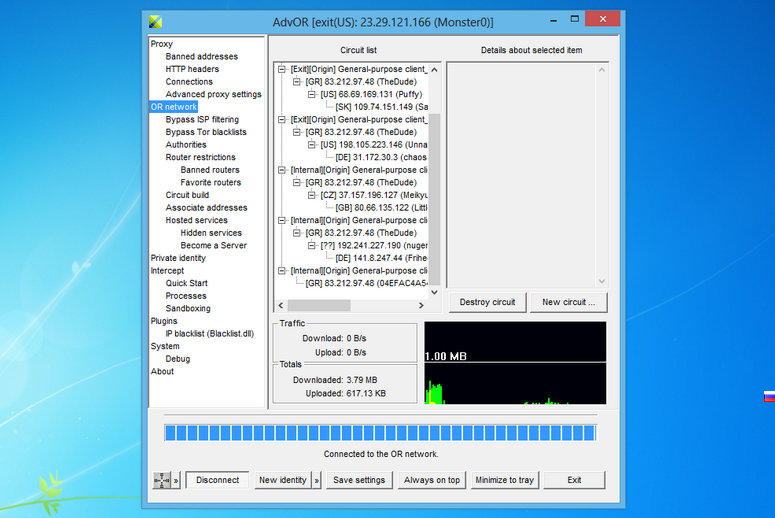Viewport: 775px width, 518px height.
Task: Select the [SK] 109.74.151.149 tree row
Action: tap(382, 107)
